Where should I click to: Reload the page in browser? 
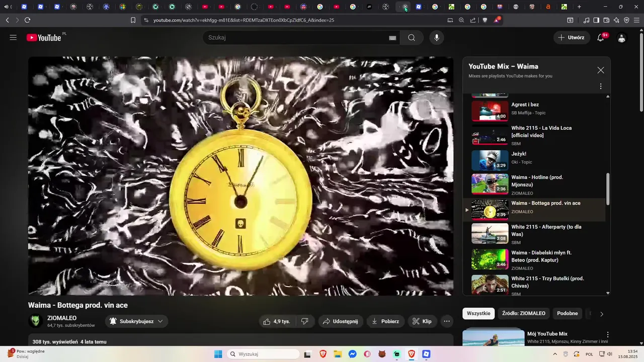pos(27,20)
